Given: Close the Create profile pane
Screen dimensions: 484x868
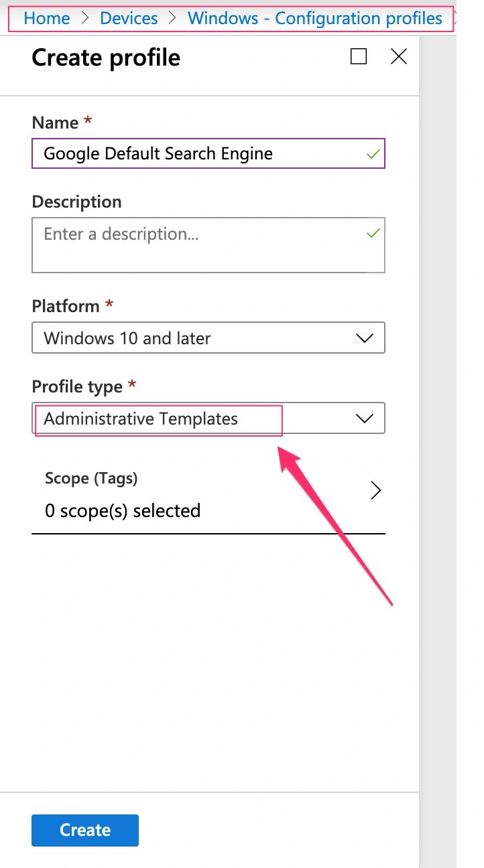Looking at the screenshot, I should click(399, 57).
